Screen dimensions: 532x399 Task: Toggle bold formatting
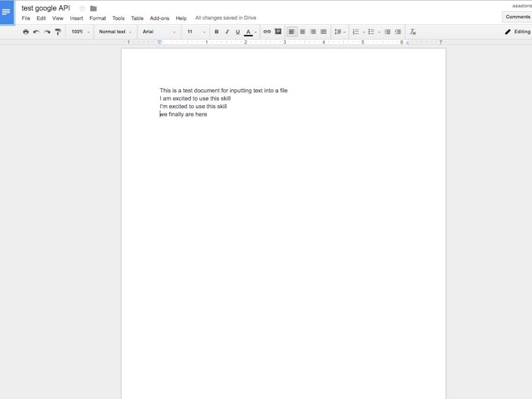(217, 32)
